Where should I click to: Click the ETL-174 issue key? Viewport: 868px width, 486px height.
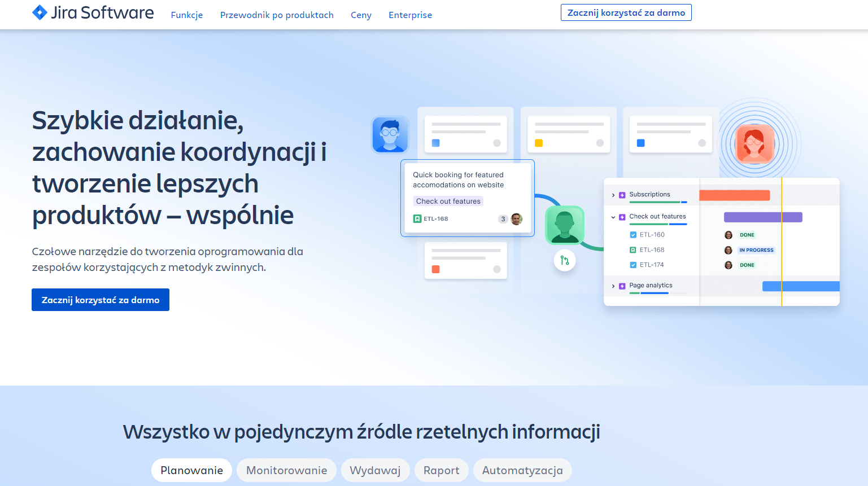point(652,265)
